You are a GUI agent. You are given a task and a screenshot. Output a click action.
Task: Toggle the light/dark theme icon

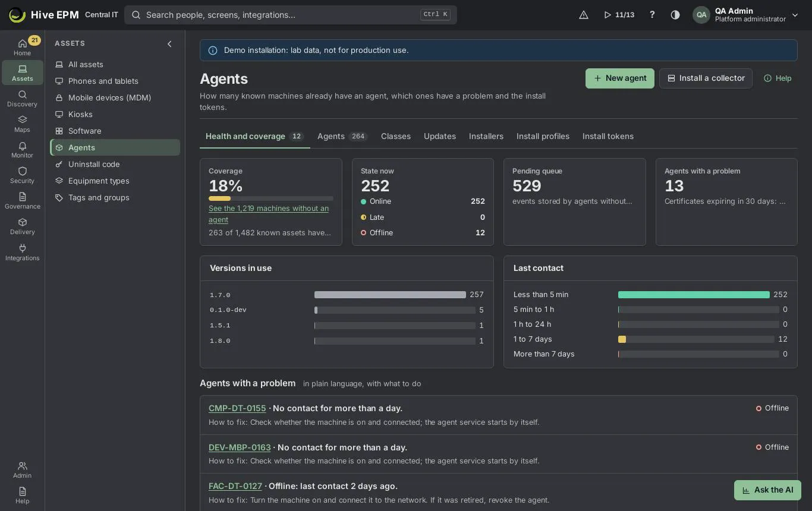coord(675,15)
